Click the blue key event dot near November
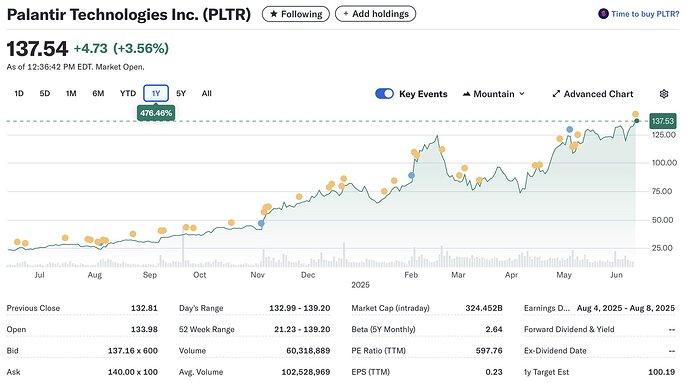Image resolution: width=690 pixels, height=383 pixels. coord(261,224)
